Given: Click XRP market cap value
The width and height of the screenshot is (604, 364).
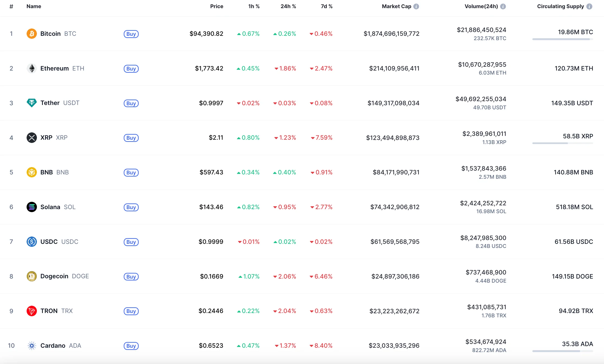Looking at the screenshot, I should coord(393,138).
